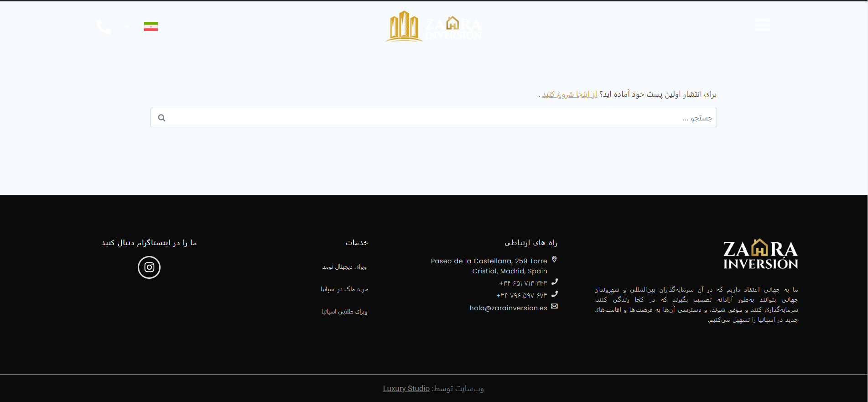The width and height of the screenshot is (868, 402).
Task: Click phone icon beside +۳۴ ۷۹۶ ۵۹۷ ۶۷۳
Action: (x=554, y=294)
